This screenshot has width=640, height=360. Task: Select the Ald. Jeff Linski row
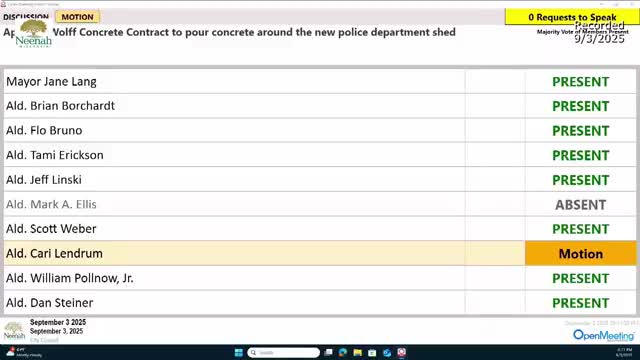[x=320, y=180]
